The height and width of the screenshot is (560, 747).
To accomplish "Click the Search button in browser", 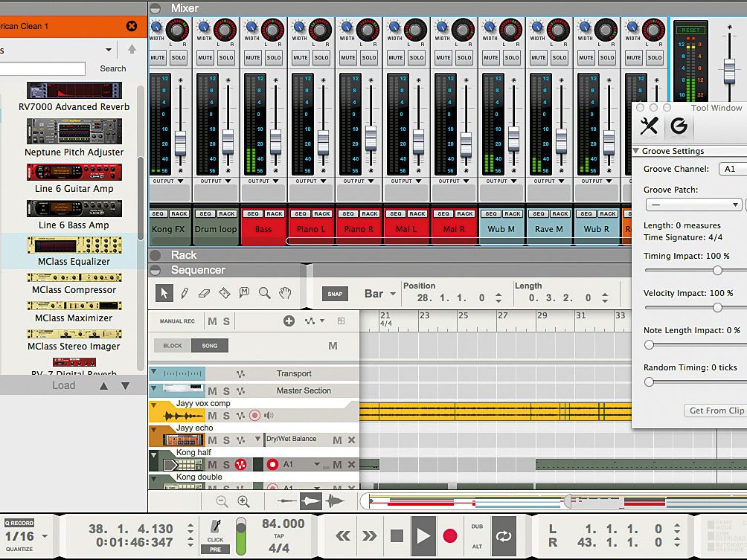I will [113, 68].
